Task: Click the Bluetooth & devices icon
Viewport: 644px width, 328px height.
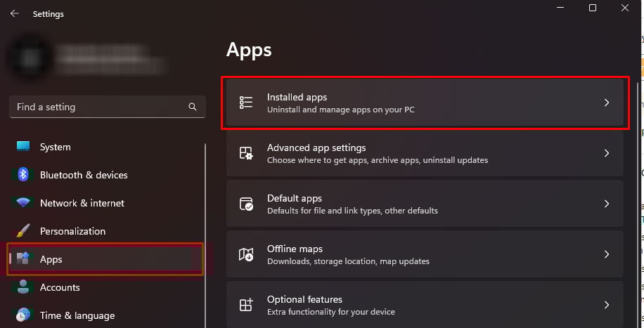Action: coord(23,175)
